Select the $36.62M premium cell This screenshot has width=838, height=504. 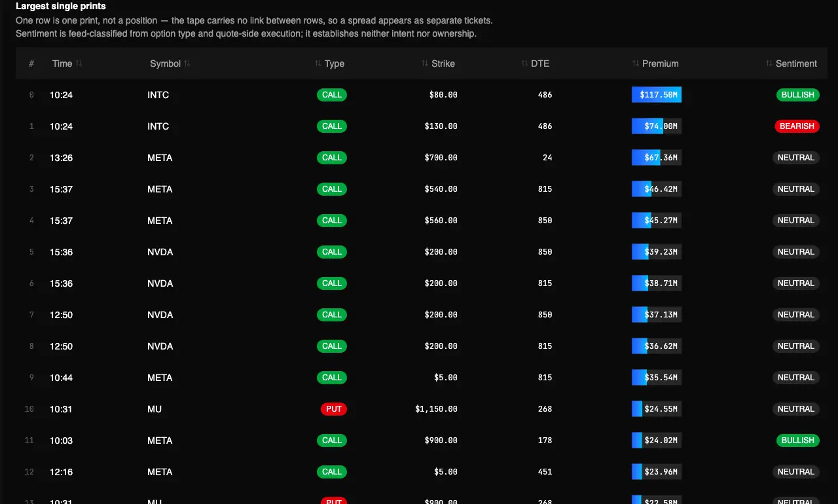pos(657,346)
